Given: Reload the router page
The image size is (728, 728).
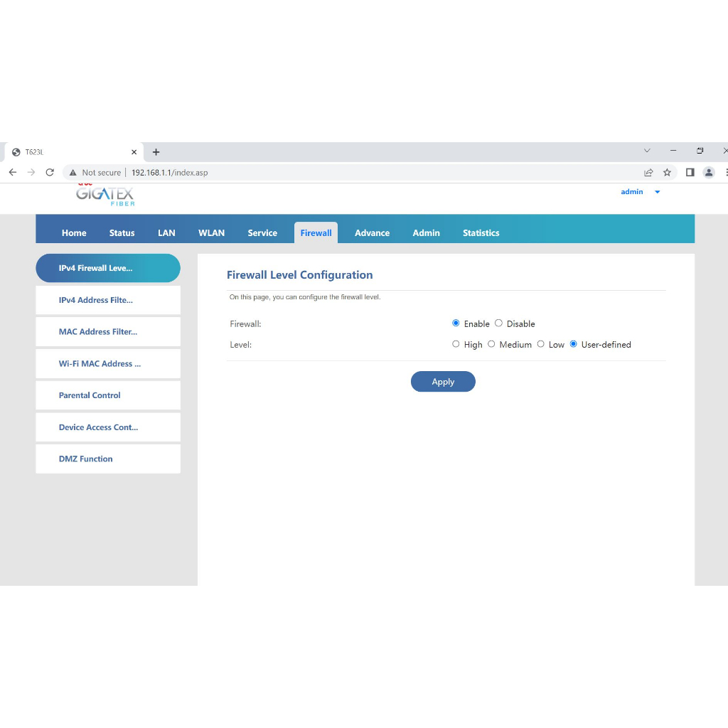Looking at the screenshot, I should pyautogui.click(x=50, y=172).
